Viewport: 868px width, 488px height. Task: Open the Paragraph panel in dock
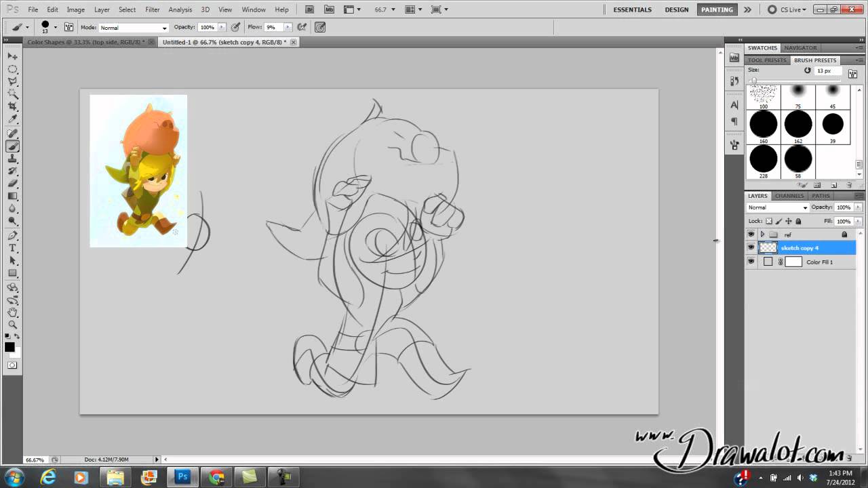(734, 121)
